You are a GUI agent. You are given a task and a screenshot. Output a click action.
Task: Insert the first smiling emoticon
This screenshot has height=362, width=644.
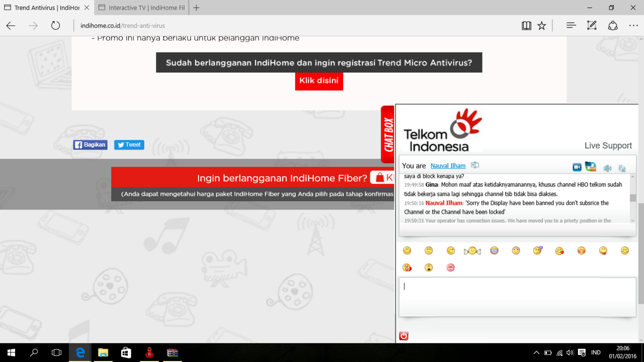(x=407, y=250)
